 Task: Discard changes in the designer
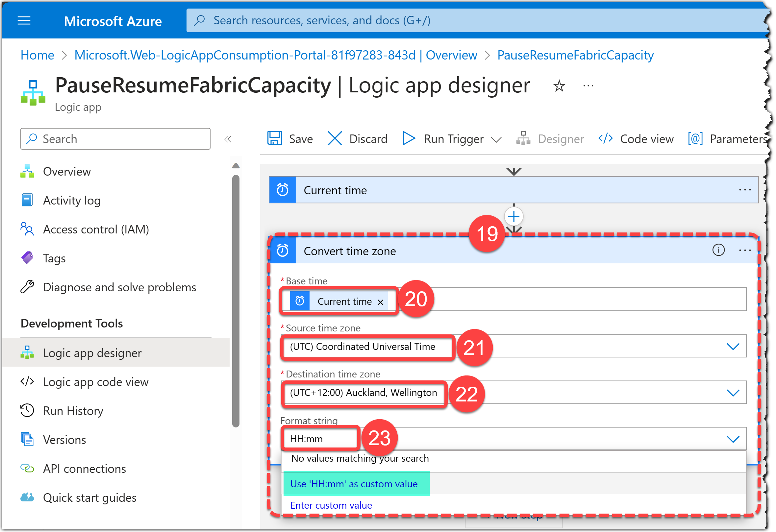358,139
